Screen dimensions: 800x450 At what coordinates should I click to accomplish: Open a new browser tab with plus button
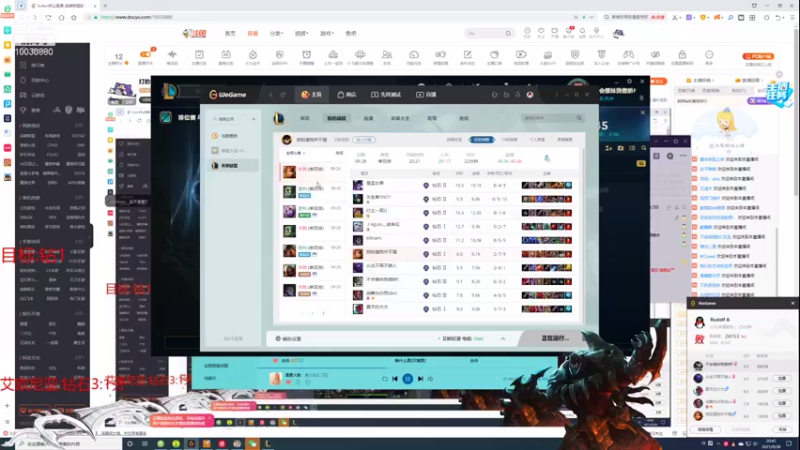point(105,6)
